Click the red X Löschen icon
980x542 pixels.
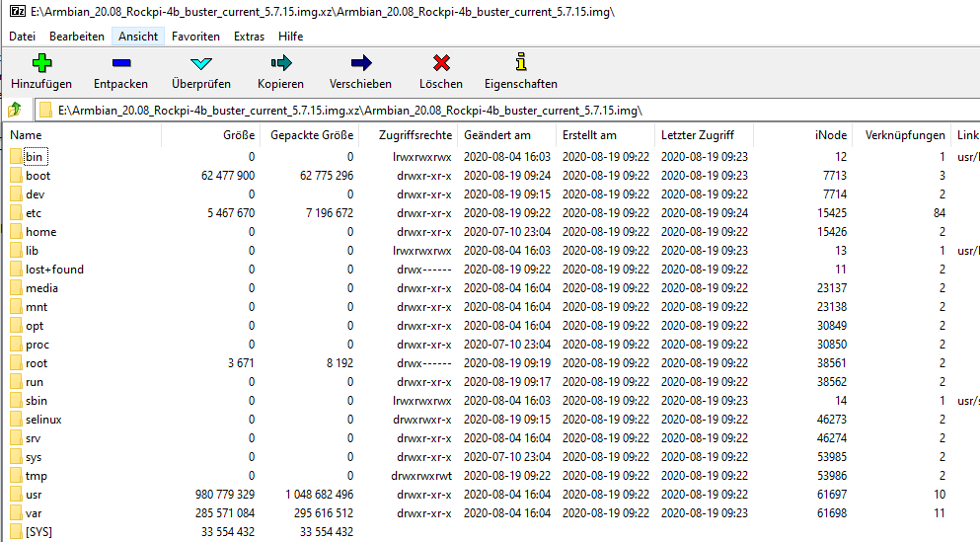click(x=440, y=63)
